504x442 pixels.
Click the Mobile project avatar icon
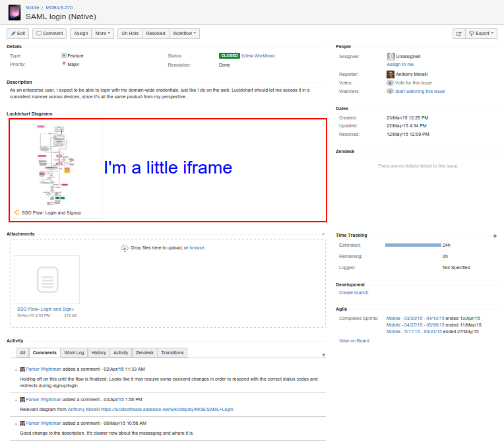(15, 13)
